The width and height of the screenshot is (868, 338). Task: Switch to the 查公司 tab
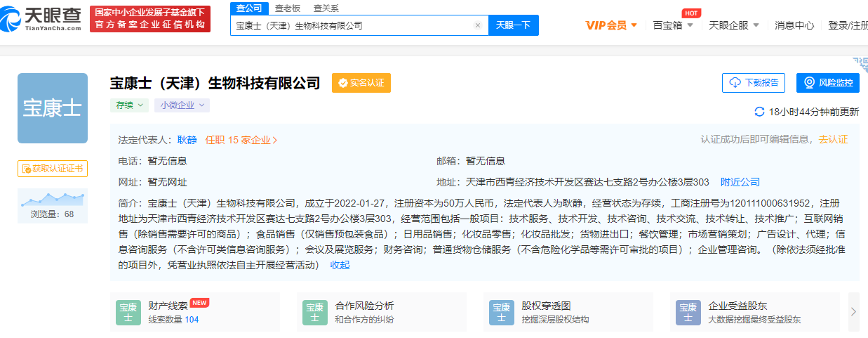tap(248, 8)
